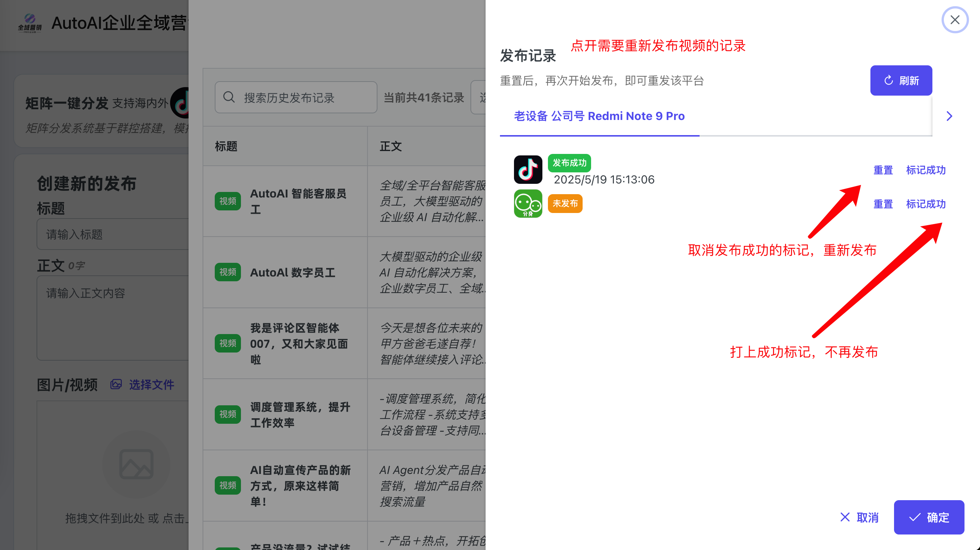Confirm with the 确定 button
The image size is (980, 550).
pos(929,517)
